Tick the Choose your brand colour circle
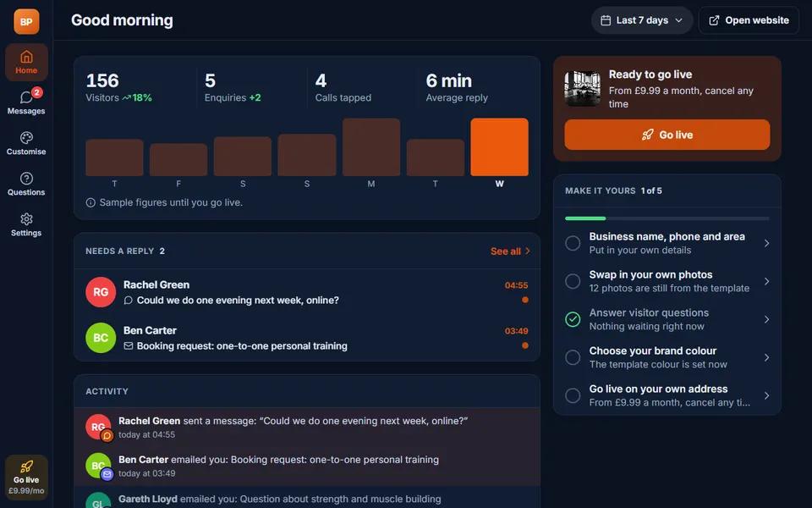The image size is (812, 508). coord(573,357)
